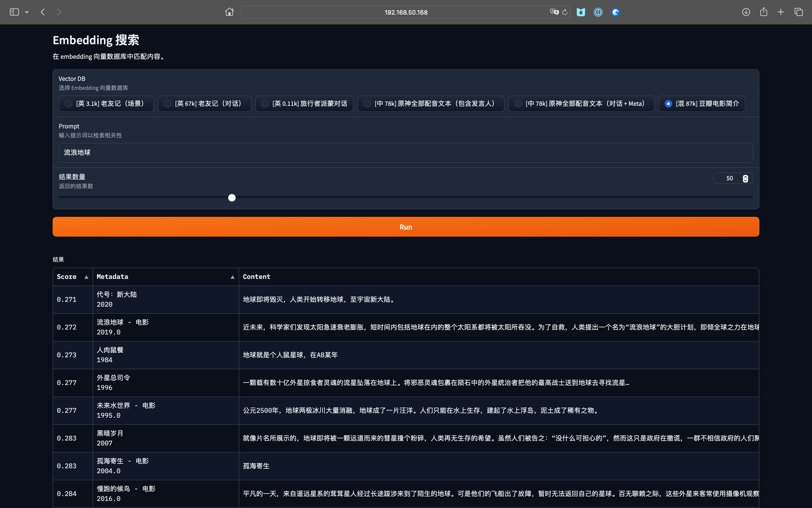This screenshot has height=508, width=812.
Task: Sort by the Score column arrow
Action: [x=86, y=277]
